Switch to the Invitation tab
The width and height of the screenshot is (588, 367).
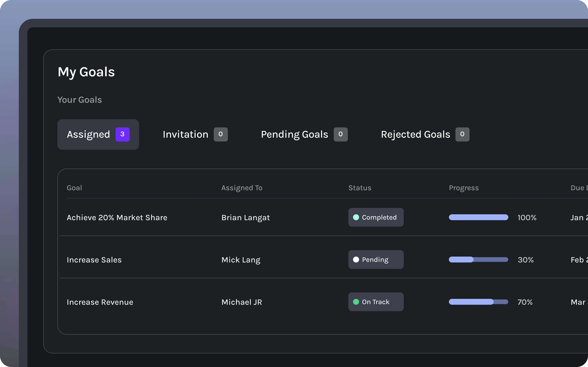(x=185, y=134)
